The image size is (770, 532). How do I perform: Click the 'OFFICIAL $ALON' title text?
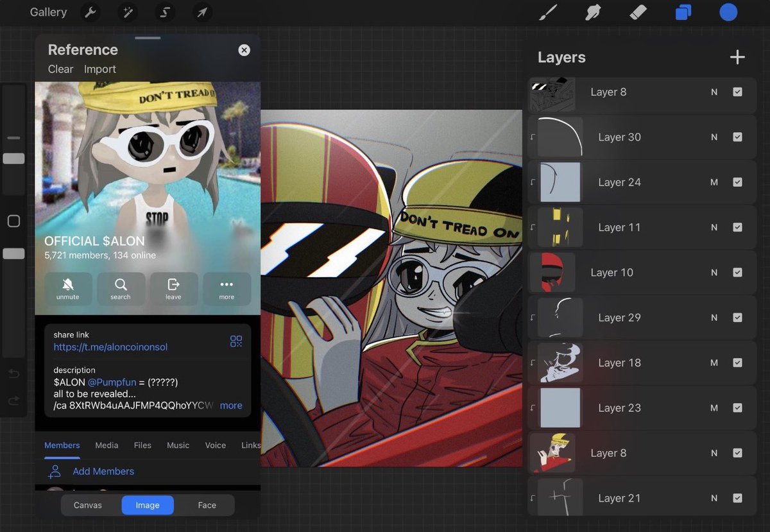pyautogui.click(x=94, y=241)
